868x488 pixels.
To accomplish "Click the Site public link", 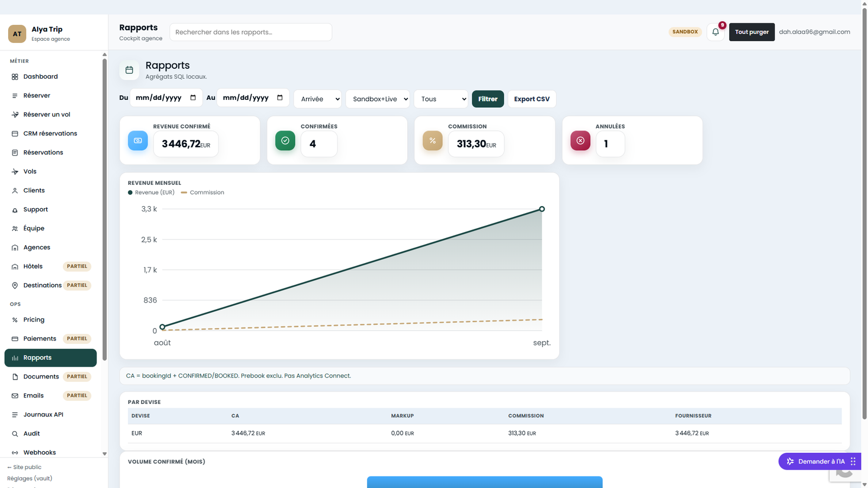I will pos(24,467).
